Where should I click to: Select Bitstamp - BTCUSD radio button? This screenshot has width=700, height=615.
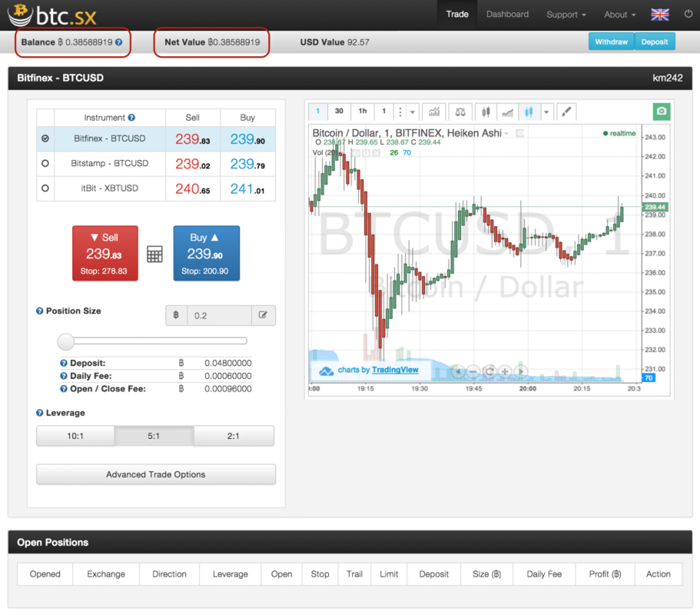tap(45, 164)
